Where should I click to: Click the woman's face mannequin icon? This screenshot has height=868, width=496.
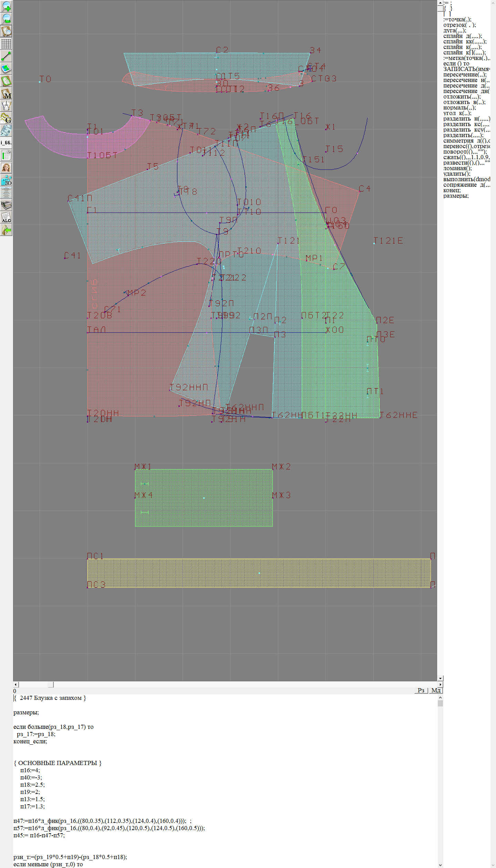(x=6, y=168)
